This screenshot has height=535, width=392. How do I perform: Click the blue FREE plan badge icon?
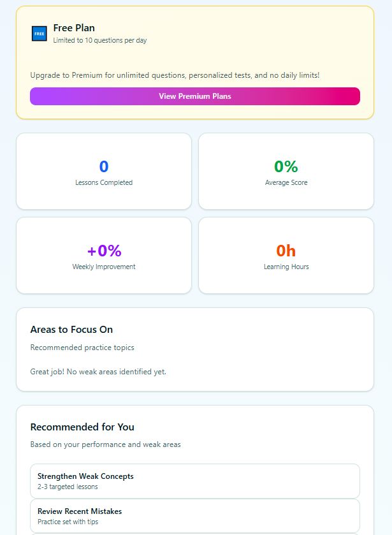39,34
